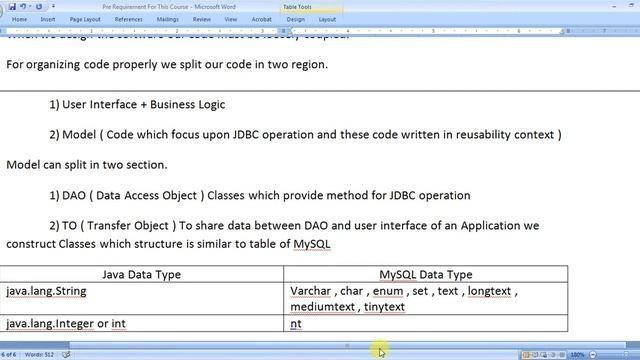
Task: Open the Table Tools Design tab
Action: (x=296, y=19)
